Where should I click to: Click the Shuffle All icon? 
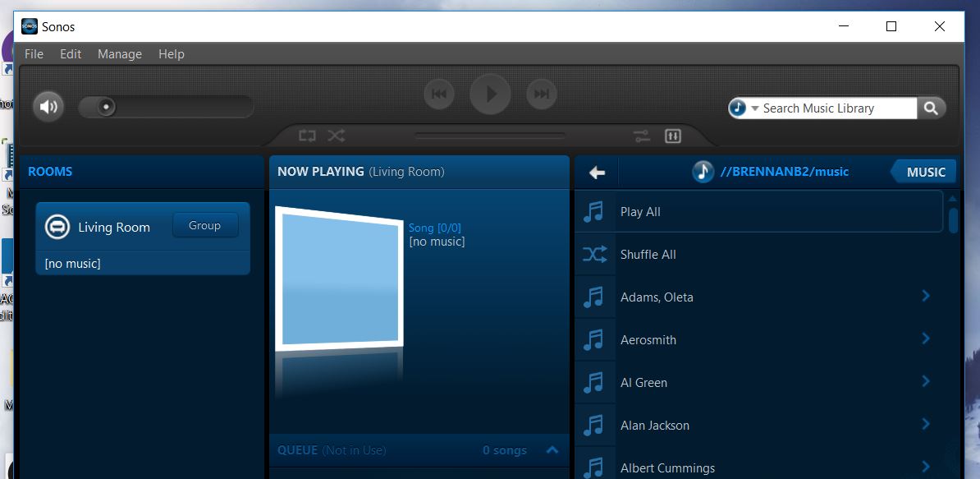pyautogui.click(x=594, y=254)
